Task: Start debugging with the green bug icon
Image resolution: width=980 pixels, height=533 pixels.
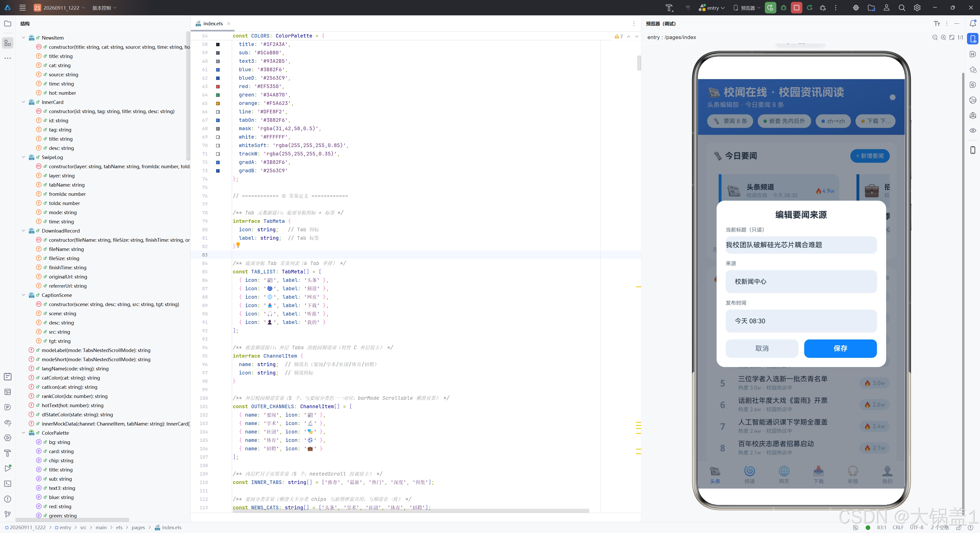Action: pos(783,8)
